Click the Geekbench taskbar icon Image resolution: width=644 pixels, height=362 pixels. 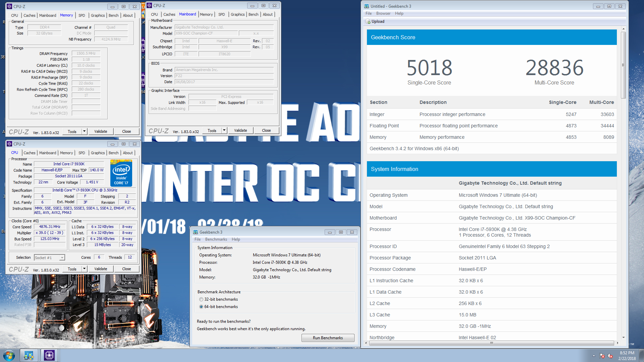click(x=29, y=355)
